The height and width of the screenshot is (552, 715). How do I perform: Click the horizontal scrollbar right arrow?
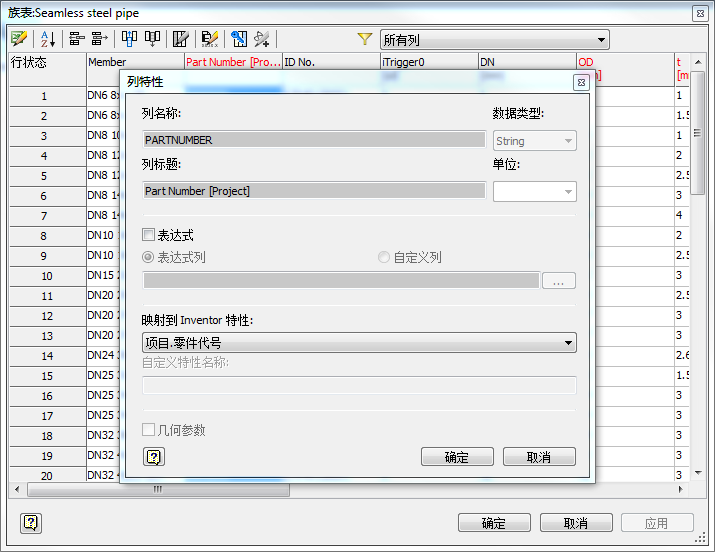point(681,489)
